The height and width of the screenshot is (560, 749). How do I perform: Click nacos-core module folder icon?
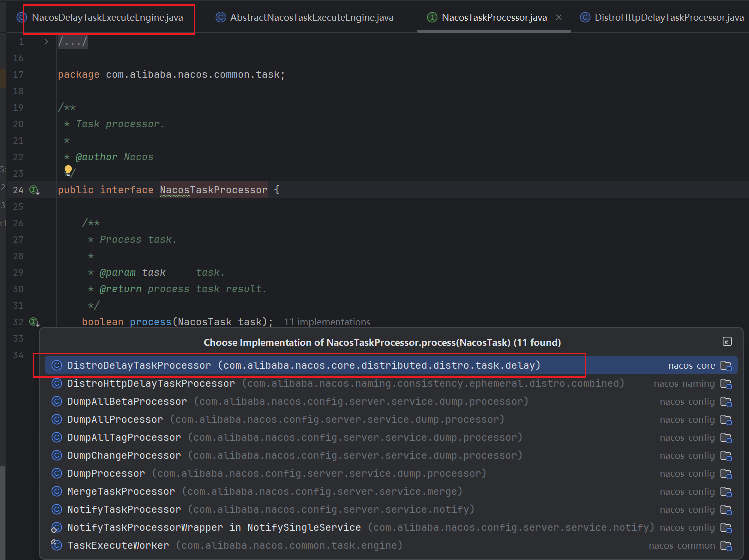(x=726, y=366)
